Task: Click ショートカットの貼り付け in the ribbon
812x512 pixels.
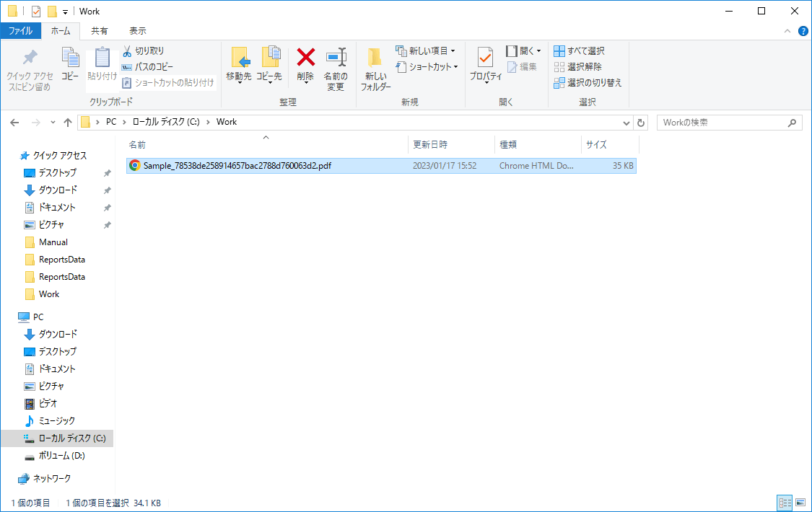Action: click(x=168, y=83)
